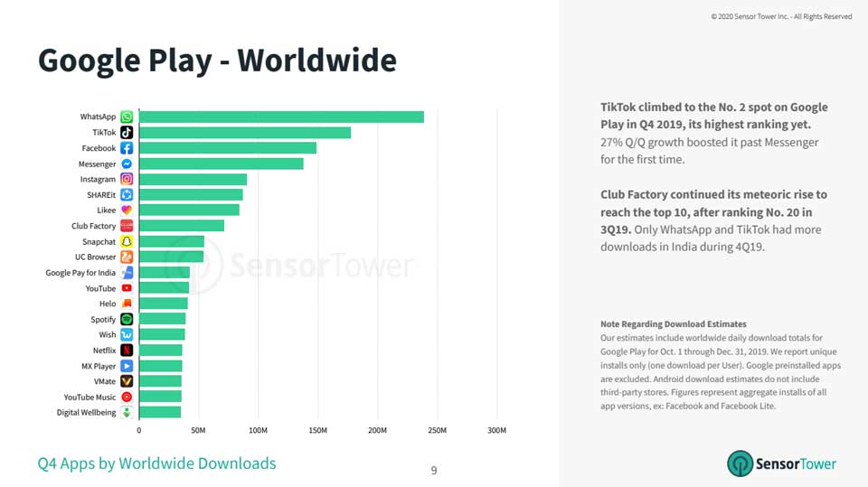Screen dimensions: 868x487
Task: Click the TikTok app icon
Action: coord(127,132)
